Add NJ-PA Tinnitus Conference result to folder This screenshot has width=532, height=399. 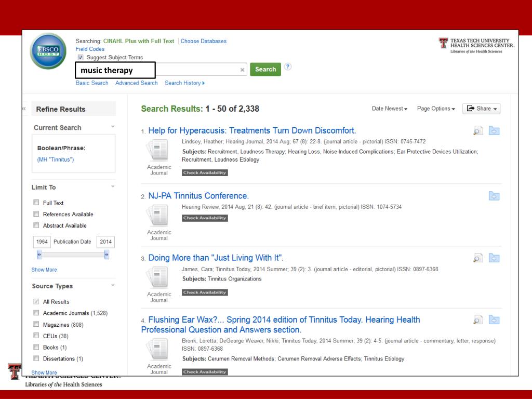pos(494,196)
